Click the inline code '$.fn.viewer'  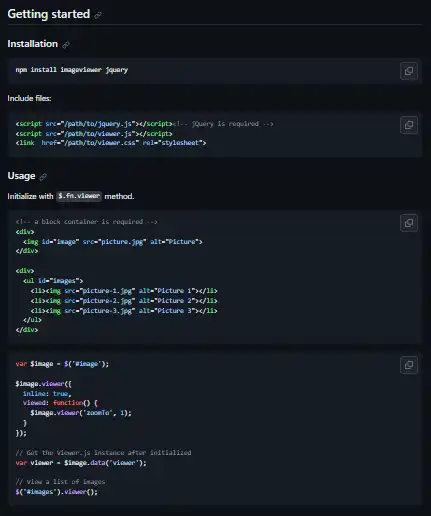coord(79,196)
